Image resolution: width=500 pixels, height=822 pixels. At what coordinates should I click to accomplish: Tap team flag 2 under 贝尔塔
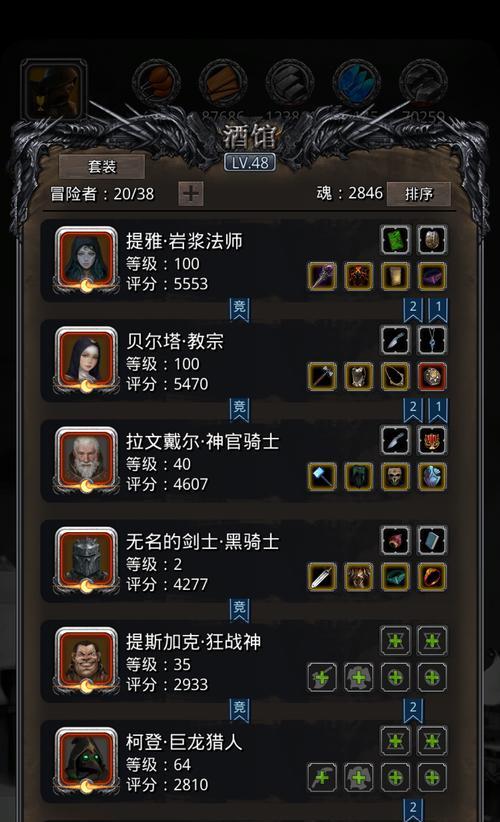[x=413, y=410]
